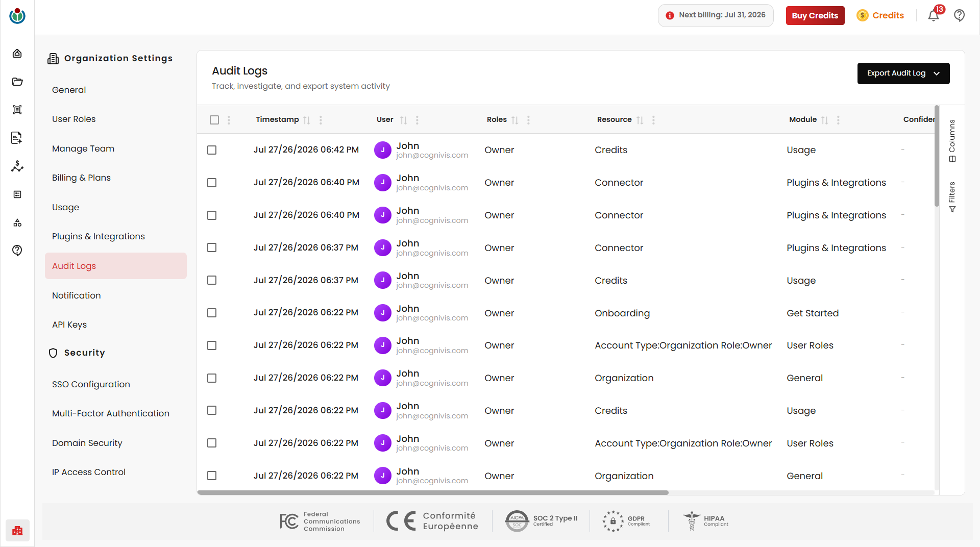980x547 pixels.
Task: Click the Credits link in header
Action: (x=888, y=15)
